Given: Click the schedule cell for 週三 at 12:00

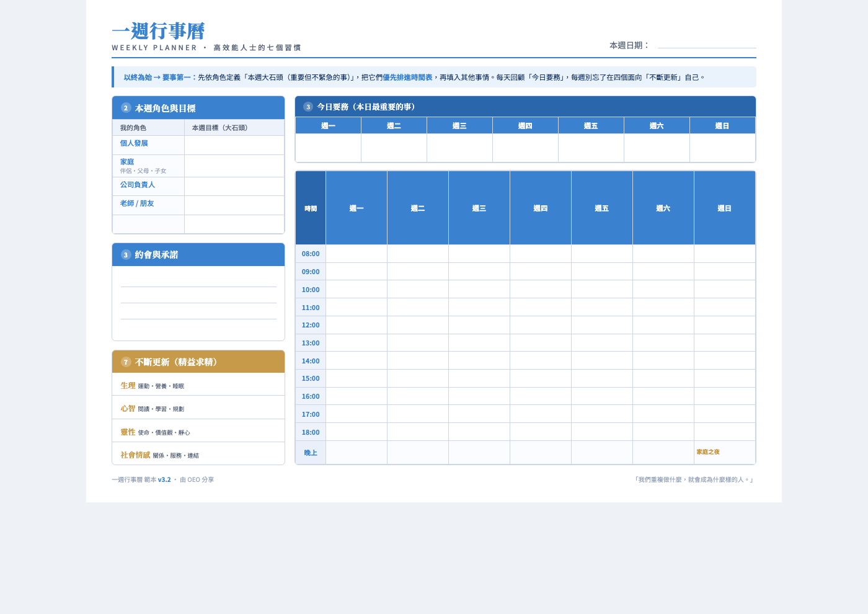Looking at the screenshot, I should point(479,325).
